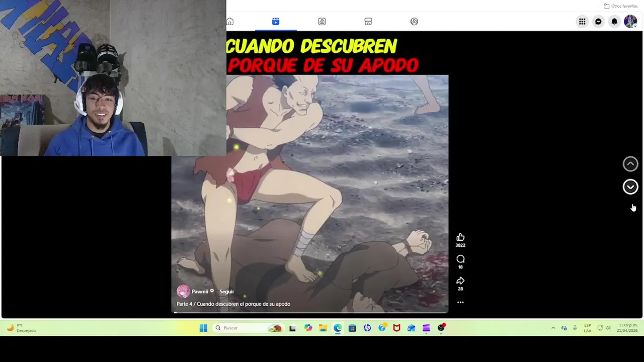The height and width of the screenshot is (362, 644).
Task: Open the account profile picture menu
Action: [630, 22]
